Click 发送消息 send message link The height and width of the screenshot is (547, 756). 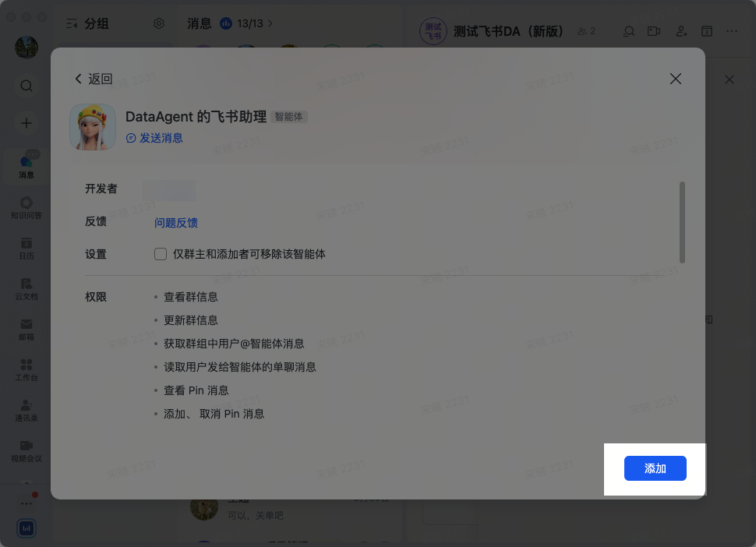154,139
